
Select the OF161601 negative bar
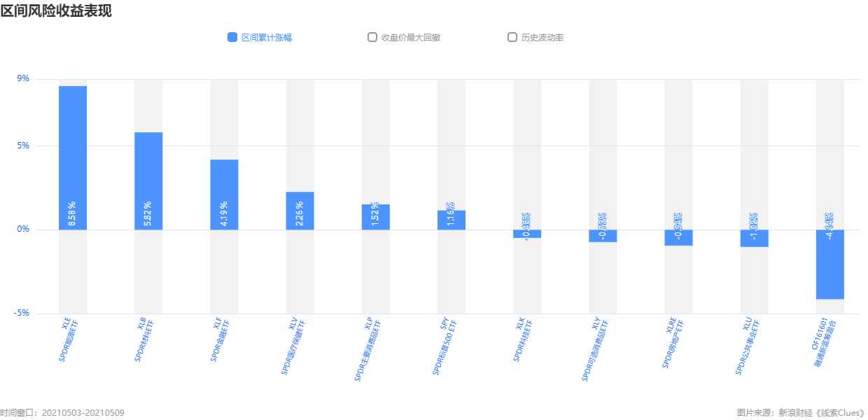pyautogui.click(x=830, y=265)
